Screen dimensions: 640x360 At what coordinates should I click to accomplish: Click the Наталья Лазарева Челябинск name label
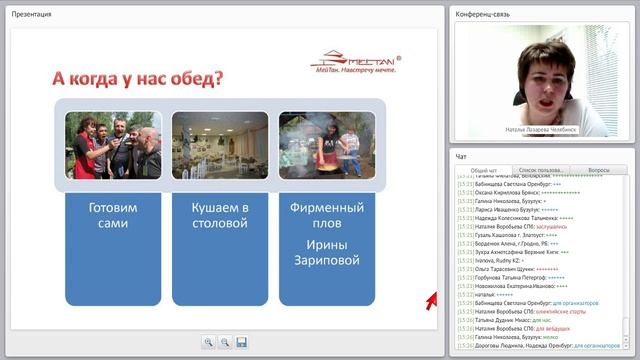541,130
